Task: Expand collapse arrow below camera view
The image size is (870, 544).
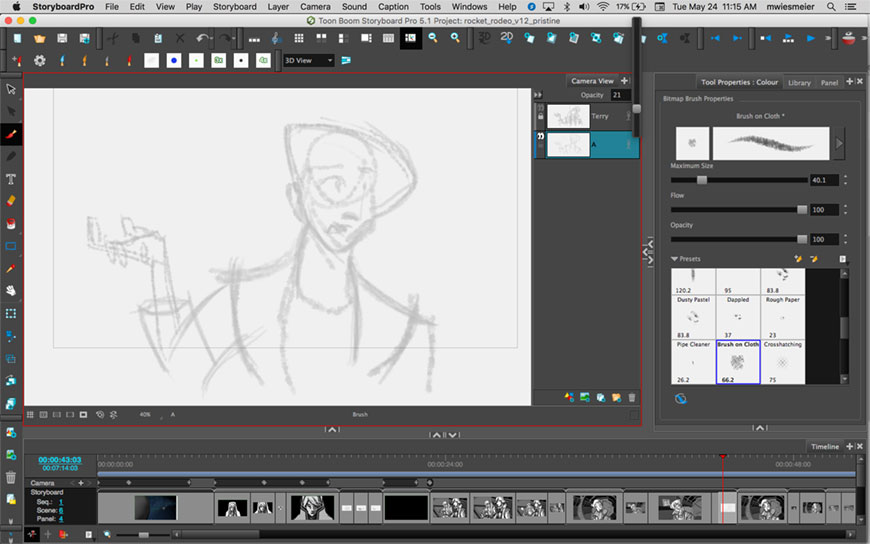Action: pos(332,429)
